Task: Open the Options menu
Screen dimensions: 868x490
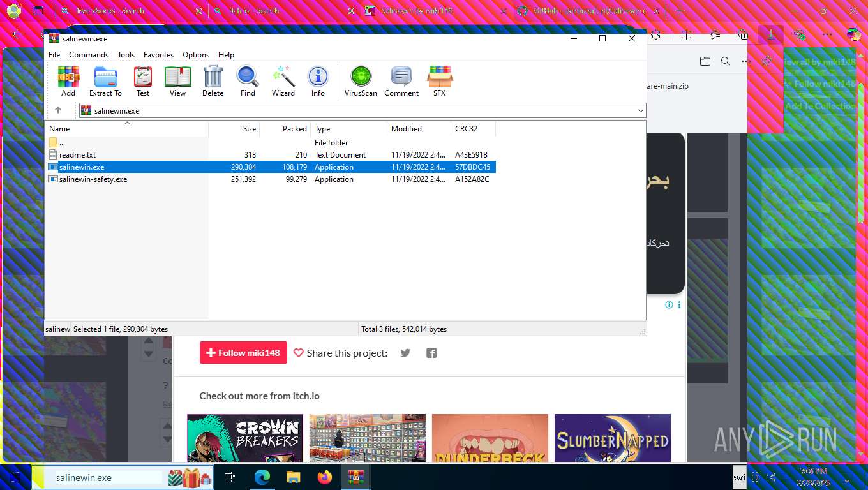Action: click(x=196, y=55)
